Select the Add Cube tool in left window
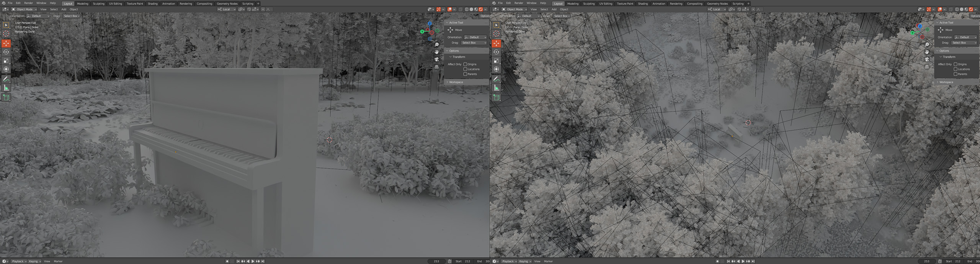Screen dimensions: 980x264 6,97
